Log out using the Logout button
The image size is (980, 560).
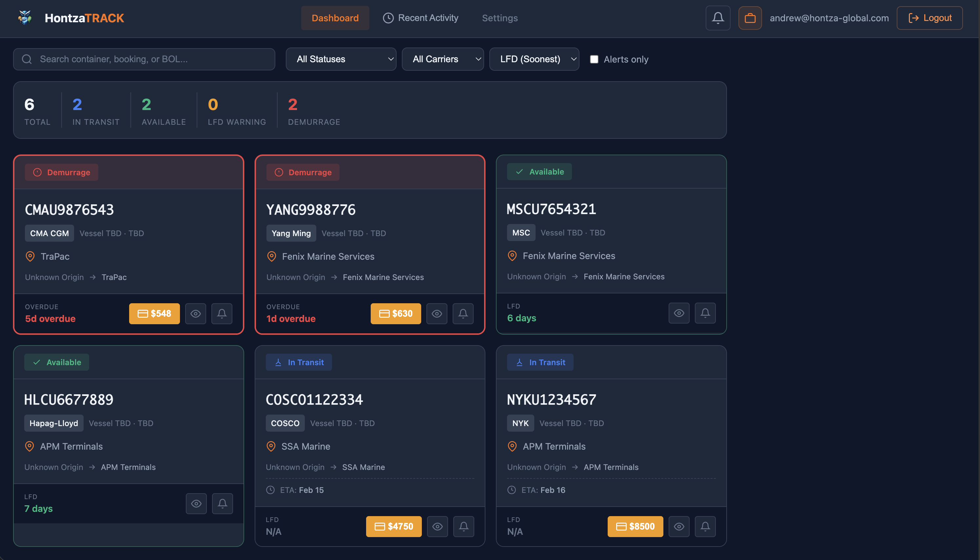(x=929, y=18)
